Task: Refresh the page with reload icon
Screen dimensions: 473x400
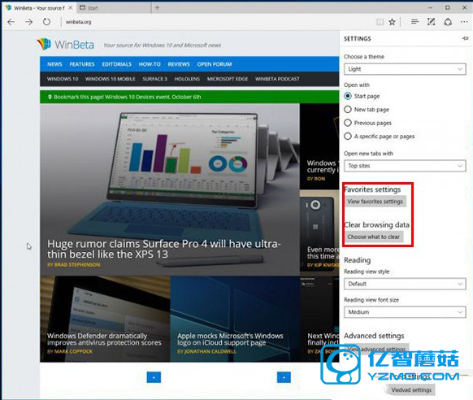Action: 47,22
